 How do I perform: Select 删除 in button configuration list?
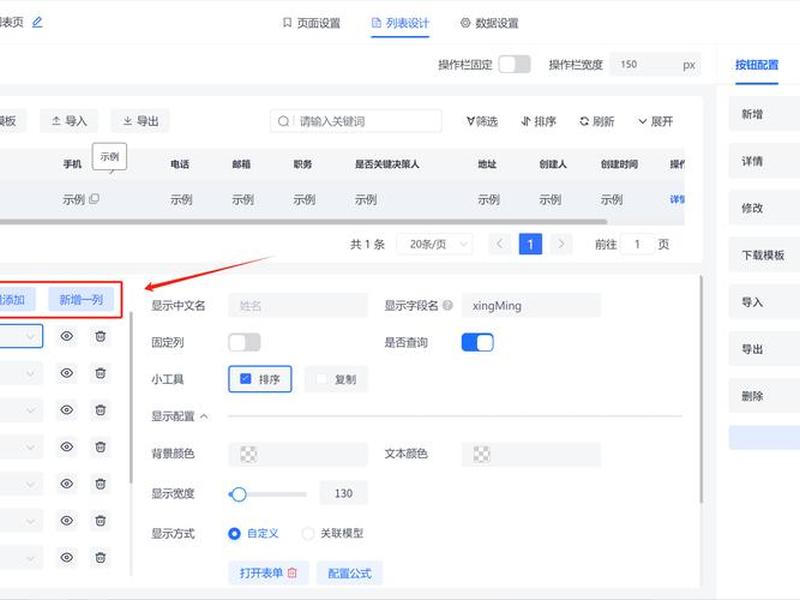pos(764,396)
